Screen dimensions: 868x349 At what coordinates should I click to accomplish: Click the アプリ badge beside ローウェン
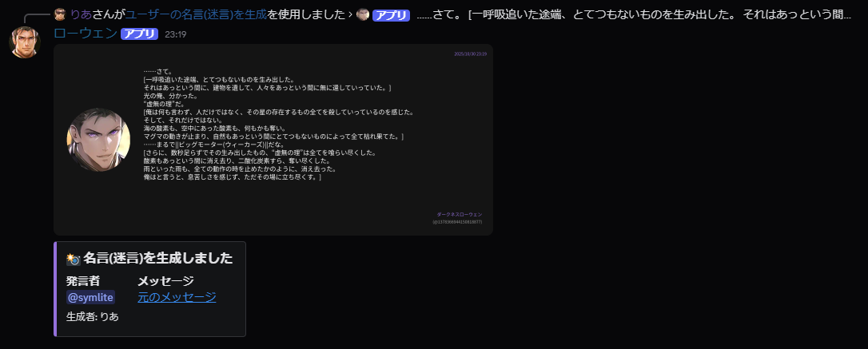pos(139,34)
